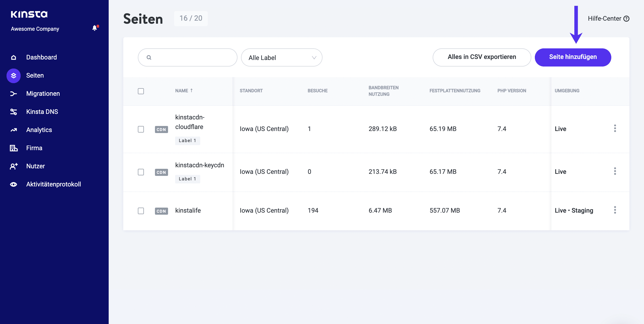Open the notifications bell
The width and height of the screenshot is (644, 324).
click(x=95, y=28)
